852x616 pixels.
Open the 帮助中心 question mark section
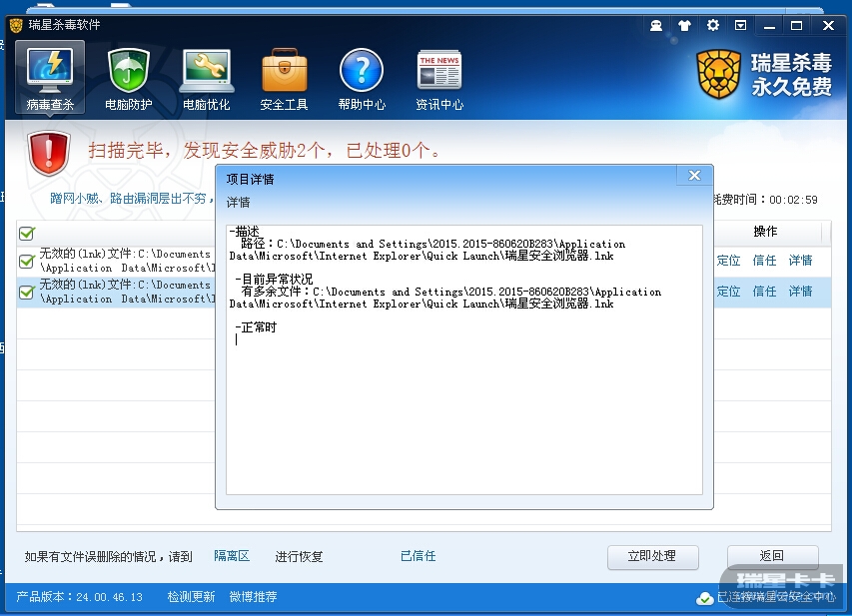pos(362,79)
